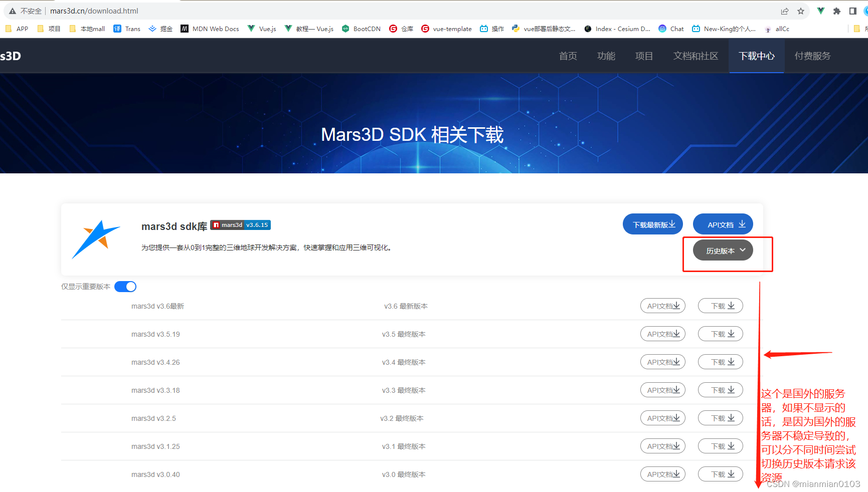Download API文档 for mars3d v3.6最新
The height and width of the screenshot is (492, 868).
(x=663, y=306)
